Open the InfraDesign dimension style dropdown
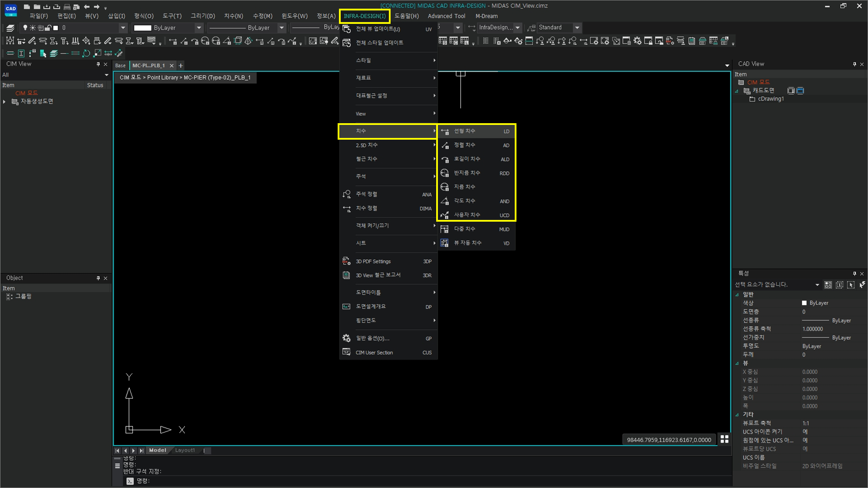Screen dimensions: 868x488 518,28
